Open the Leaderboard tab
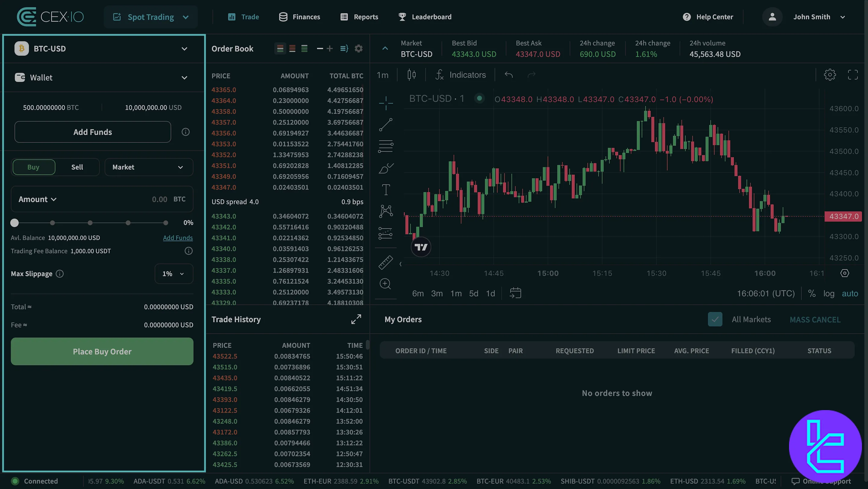Screen dimensions: 868x489 [425, 17]
